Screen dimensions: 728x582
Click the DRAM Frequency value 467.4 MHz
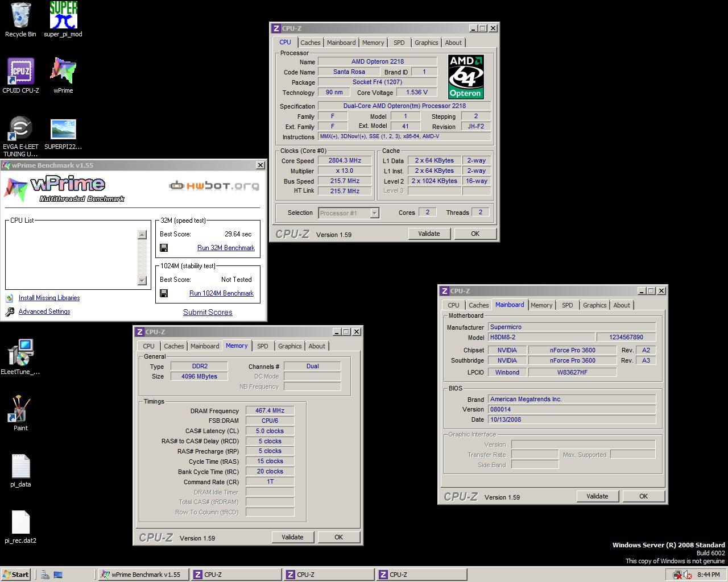[270, 410]
